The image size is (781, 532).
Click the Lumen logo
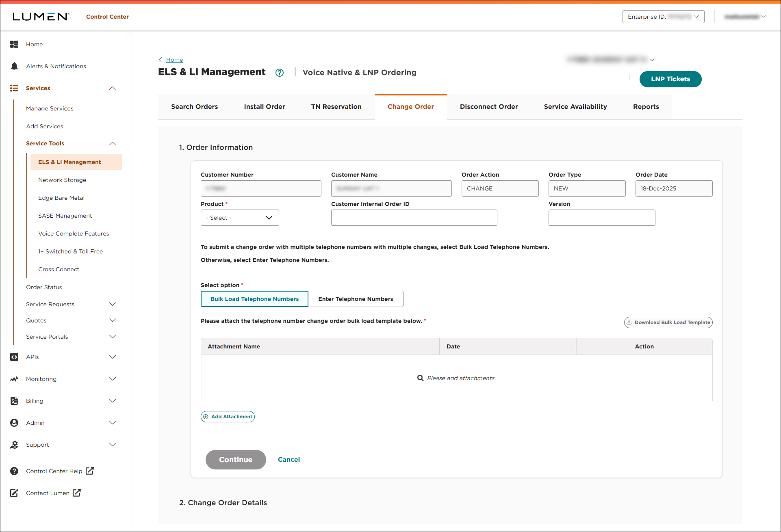(x=40, y=16)
